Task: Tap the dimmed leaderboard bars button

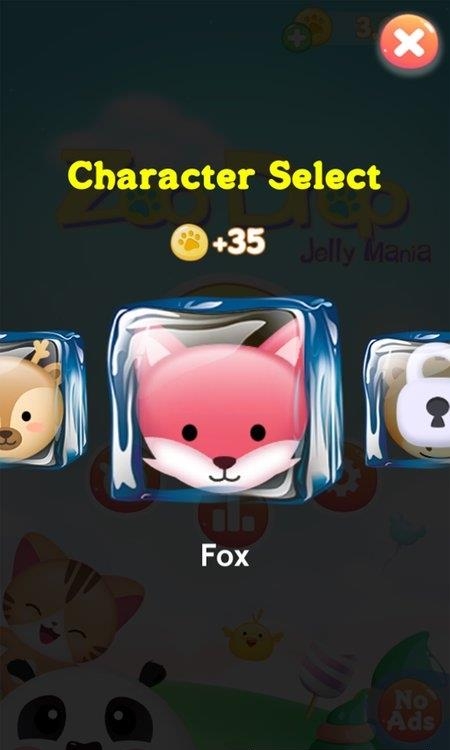Action: [x=233, y=521]
